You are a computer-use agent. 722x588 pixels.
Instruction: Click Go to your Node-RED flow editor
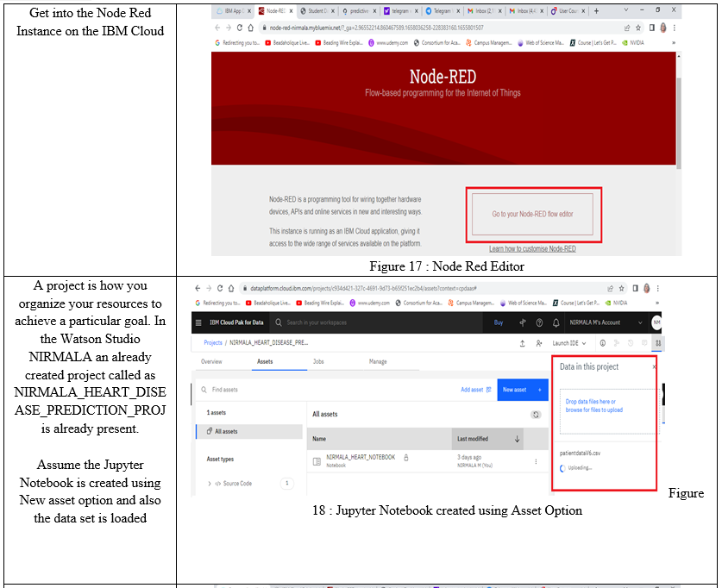[x=533, y=215]
